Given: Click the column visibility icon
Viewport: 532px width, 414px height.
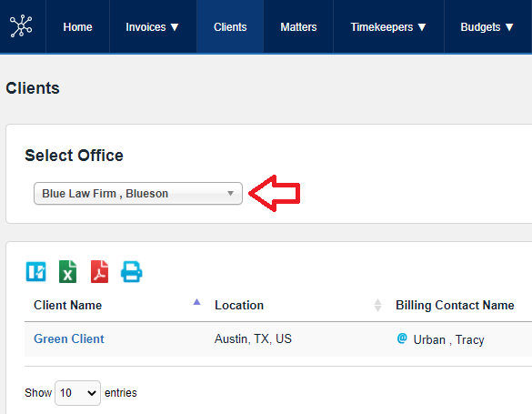Looking at the screenshot, I should pyautogui.click(x=36, y=271).
